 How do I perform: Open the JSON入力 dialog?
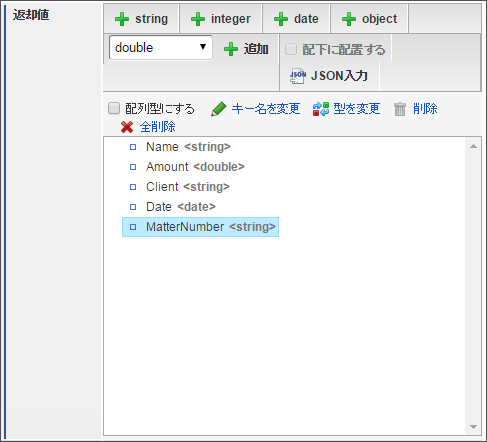coord(329,76)
